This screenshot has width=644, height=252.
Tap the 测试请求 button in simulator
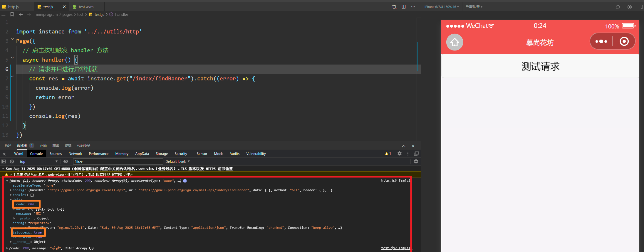click(540, 66)
